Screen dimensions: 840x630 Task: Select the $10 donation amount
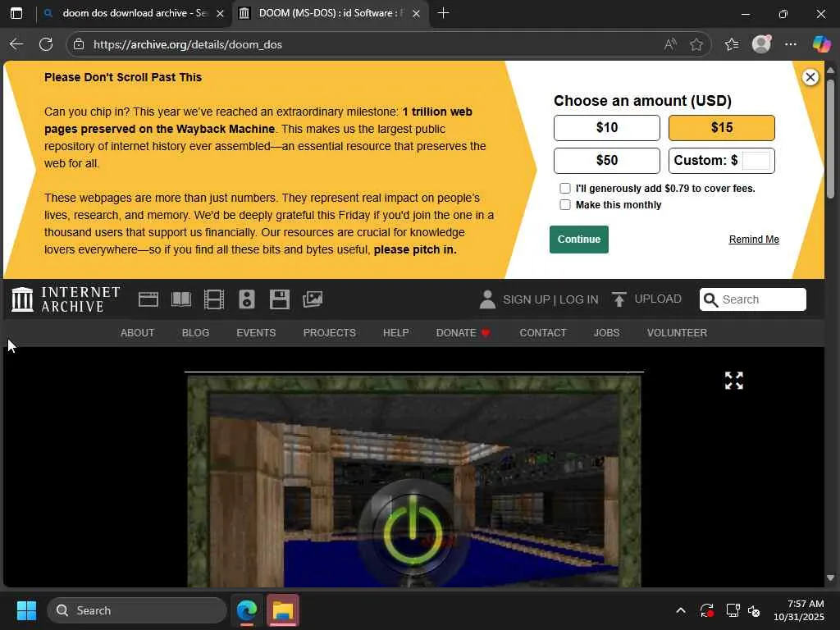(606, 127)
